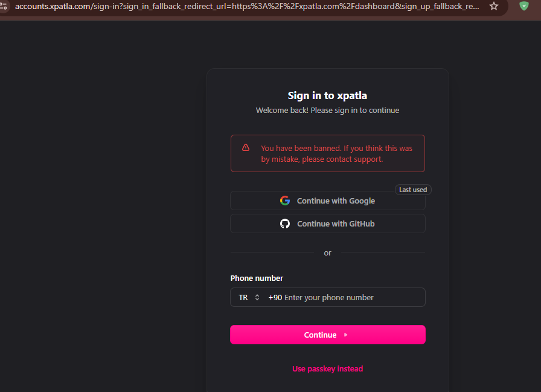Screen dimensions: 541x392
Task: Click the Phone number label
Action: tap(257, 278)
